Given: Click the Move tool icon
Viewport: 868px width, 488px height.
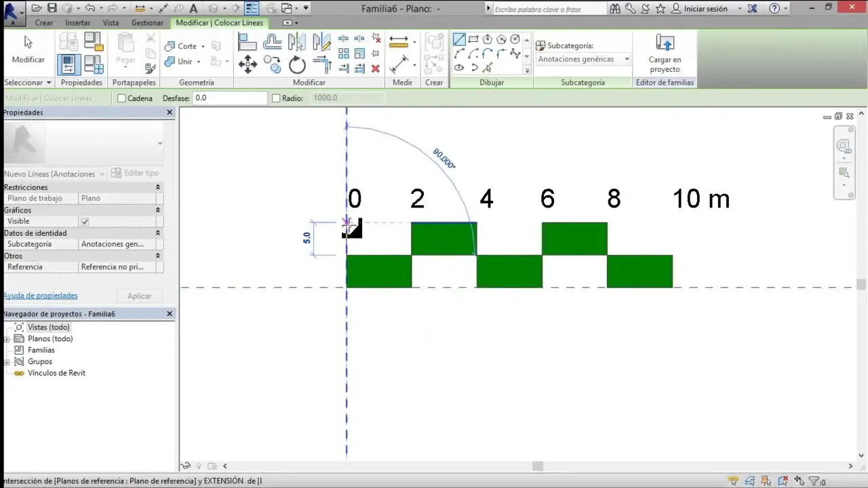Looking at the screenshot, I should 248,65.
